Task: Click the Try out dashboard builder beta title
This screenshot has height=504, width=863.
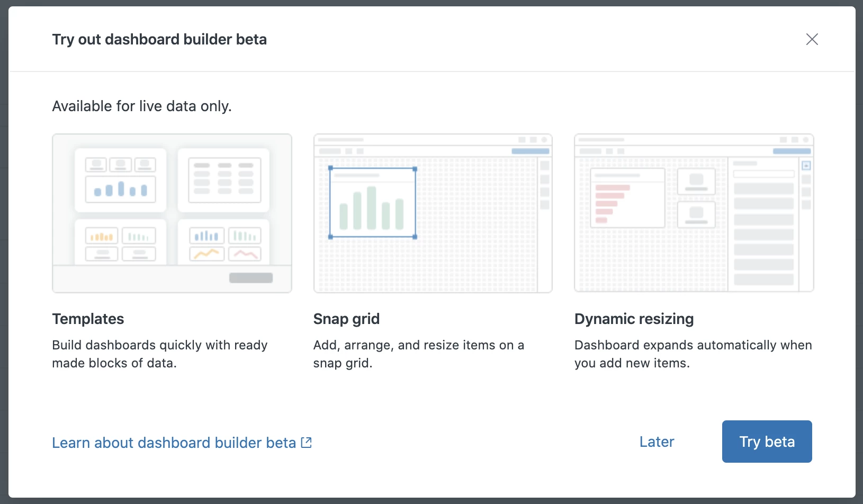Action: pos(159,40)
